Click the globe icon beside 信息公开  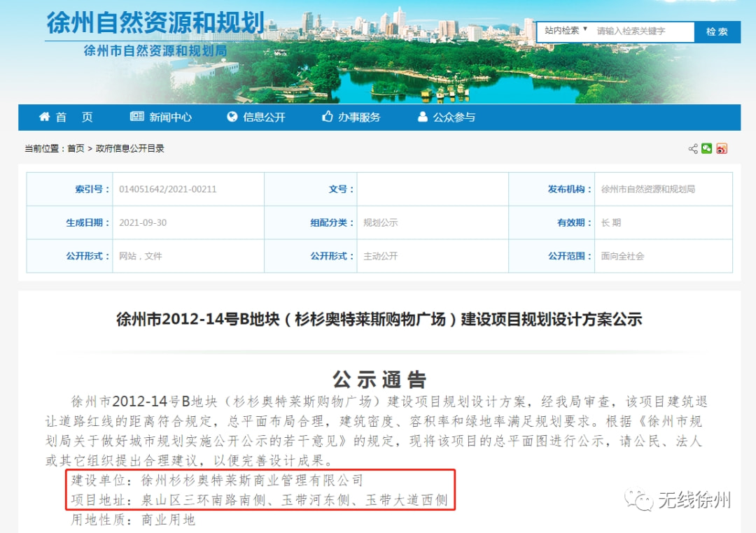(232, 117)
